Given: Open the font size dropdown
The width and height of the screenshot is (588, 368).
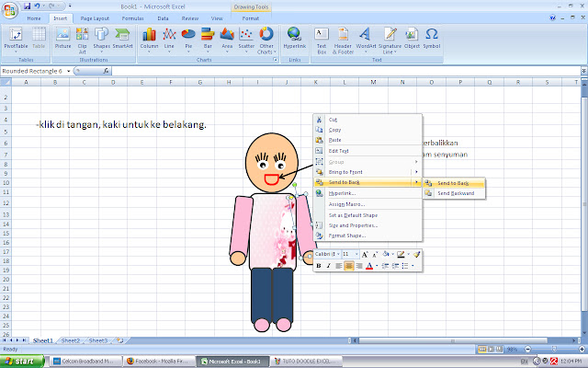Looking at the screenshot, I should [356, 254].
